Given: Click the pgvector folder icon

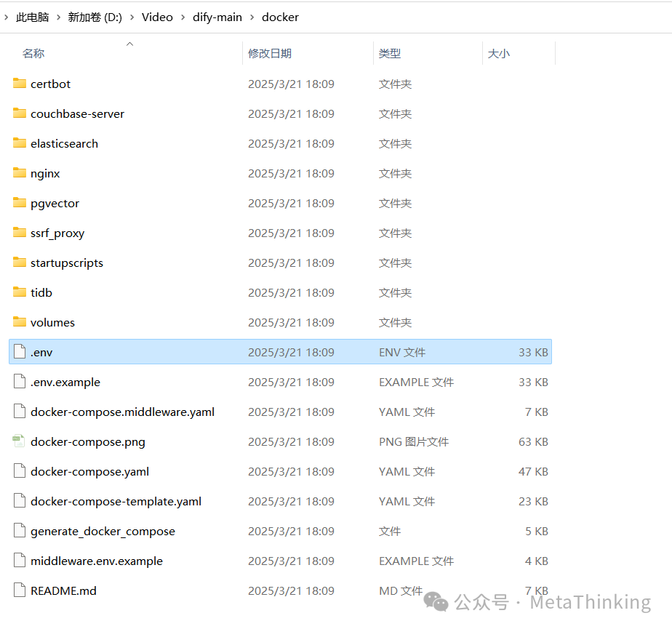Looking at the screenshot, I should click(x=20, y=202).
